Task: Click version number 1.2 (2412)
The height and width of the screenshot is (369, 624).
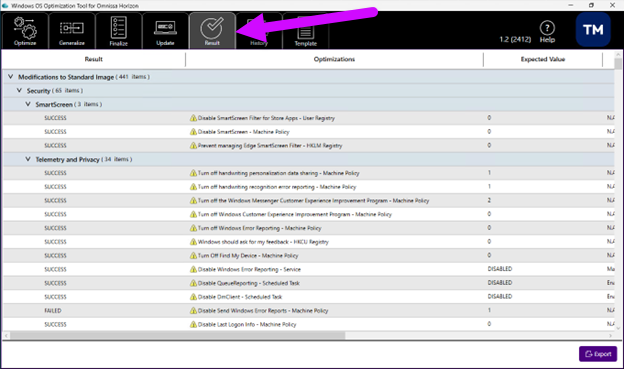Action: [x=515, y=39]
